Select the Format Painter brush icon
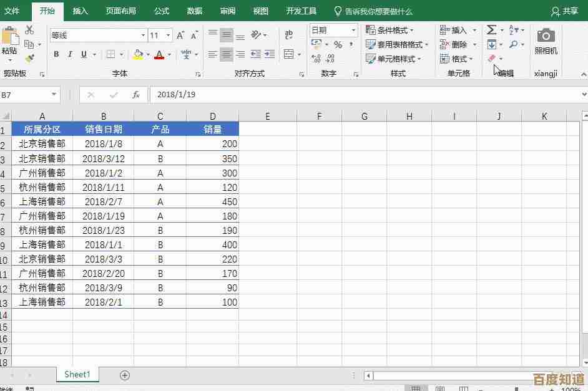Viewport: 588px width, 391px height. (29, 58)
